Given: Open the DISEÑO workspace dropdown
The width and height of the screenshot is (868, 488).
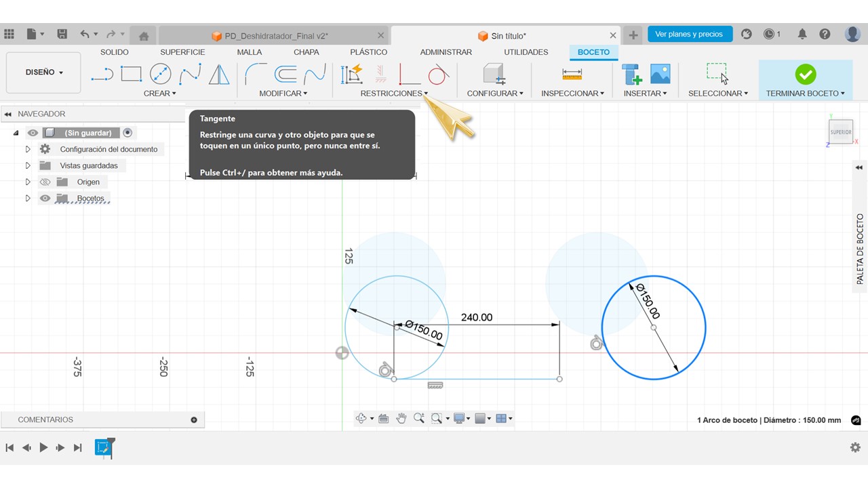Looking at the screenshot, I should [x=44, y=73].
